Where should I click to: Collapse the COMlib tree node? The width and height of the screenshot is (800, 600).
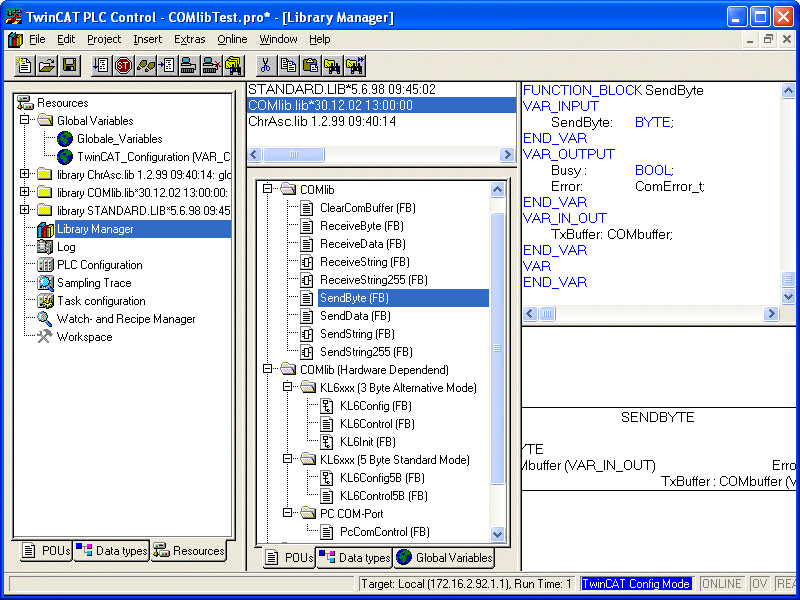pyautogui.click(x=267, y=187)
